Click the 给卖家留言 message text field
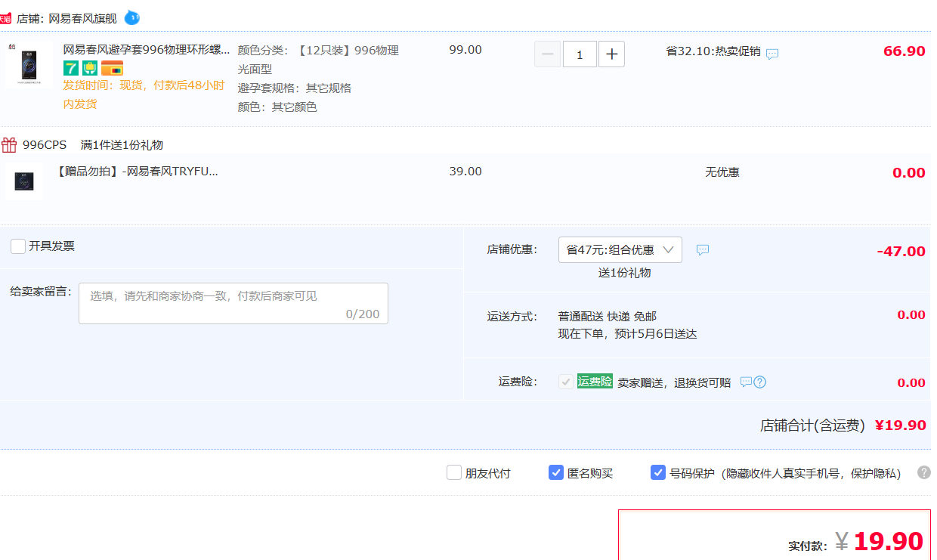 point(233,304)
